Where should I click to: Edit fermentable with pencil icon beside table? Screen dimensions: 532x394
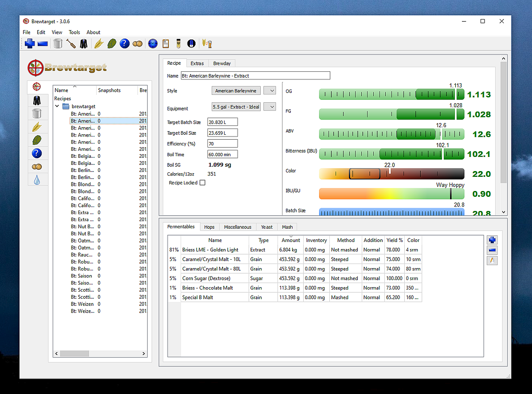point(492,261)
